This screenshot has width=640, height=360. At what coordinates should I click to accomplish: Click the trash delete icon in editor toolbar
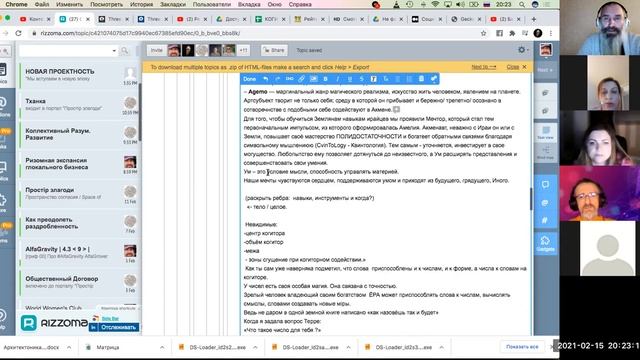coord(421,79)
